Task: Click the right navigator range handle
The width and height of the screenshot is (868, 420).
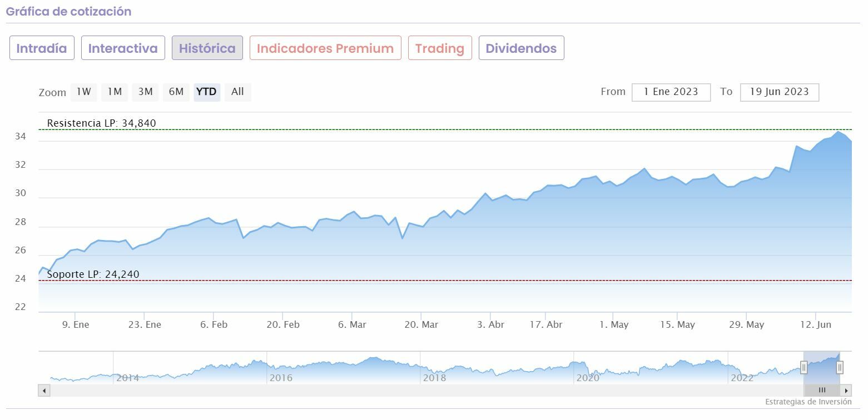Action: click(840, 367)
